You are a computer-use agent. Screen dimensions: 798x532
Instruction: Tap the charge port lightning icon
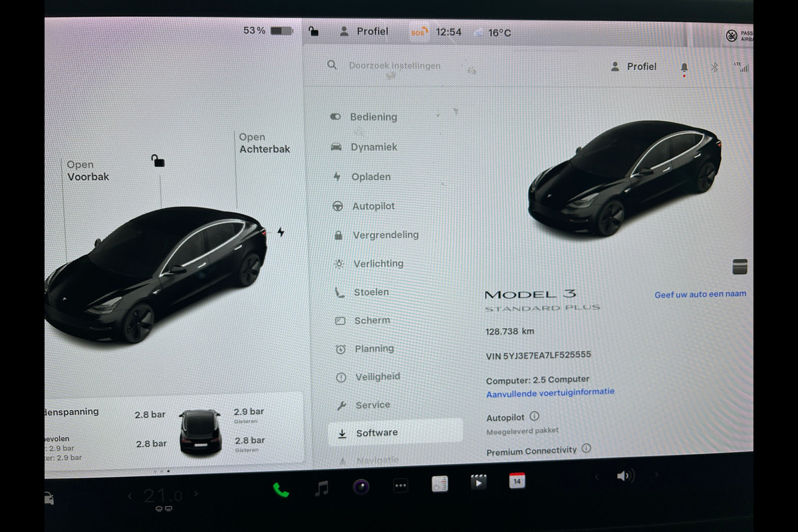[x=281, y=232]
